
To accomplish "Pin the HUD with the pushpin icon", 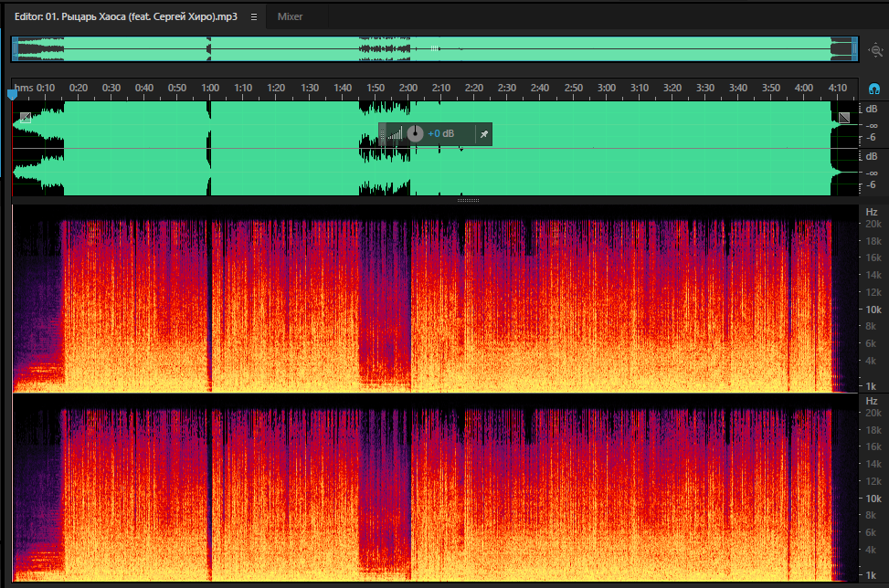I will click(x=484, y=134).
